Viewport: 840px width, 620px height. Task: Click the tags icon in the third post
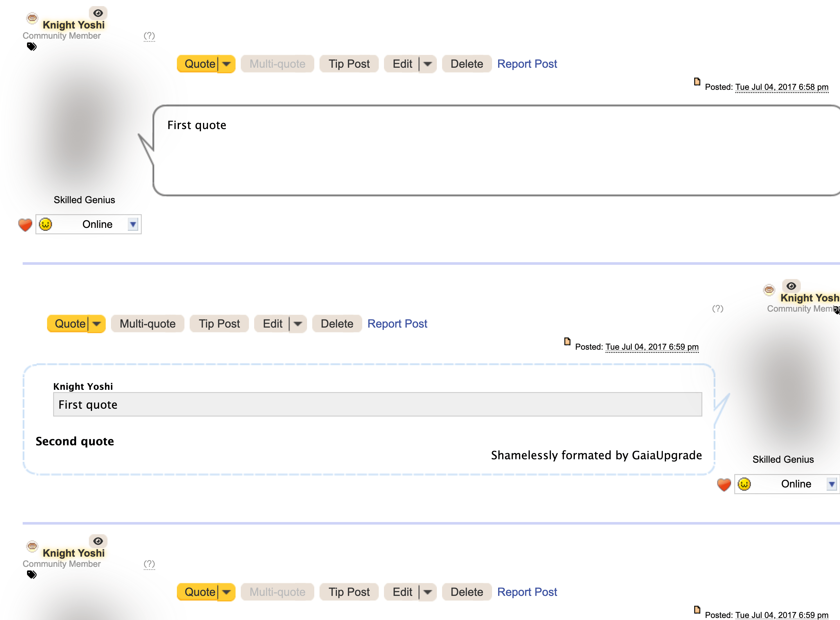tap(31, 575)
